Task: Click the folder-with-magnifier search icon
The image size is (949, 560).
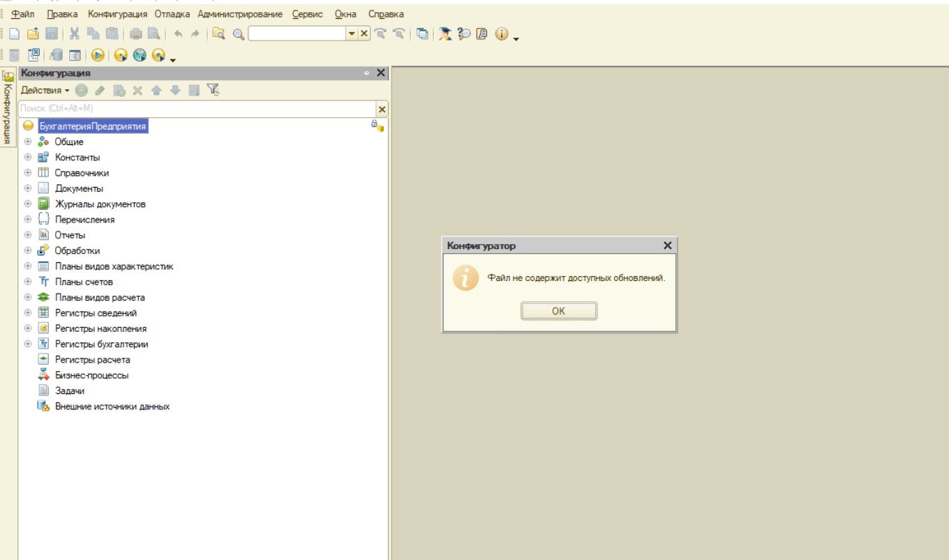Action: coord(218,33)
